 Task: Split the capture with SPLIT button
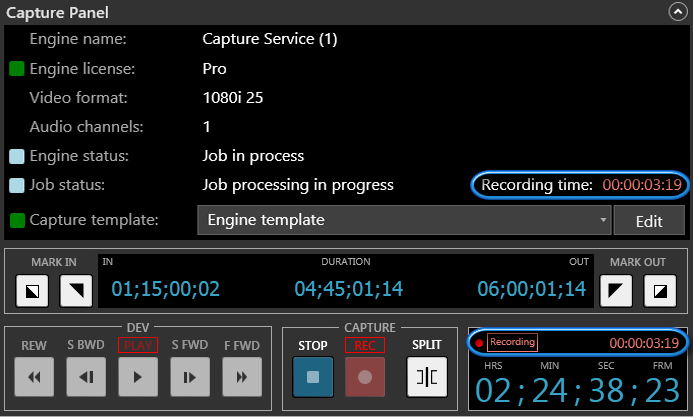point(426,377)
